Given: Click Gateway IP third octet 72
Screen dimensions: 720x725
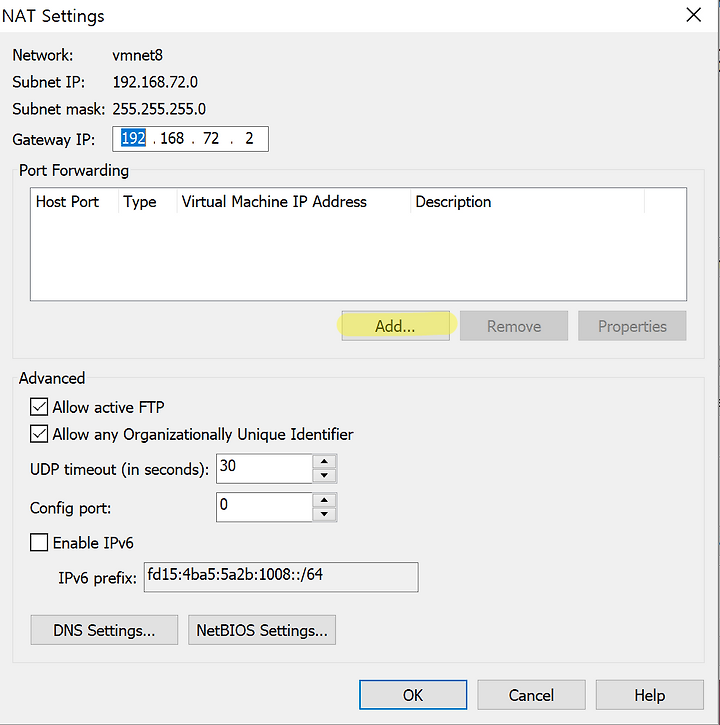Looking at the screenshot, I should point(211,138).
